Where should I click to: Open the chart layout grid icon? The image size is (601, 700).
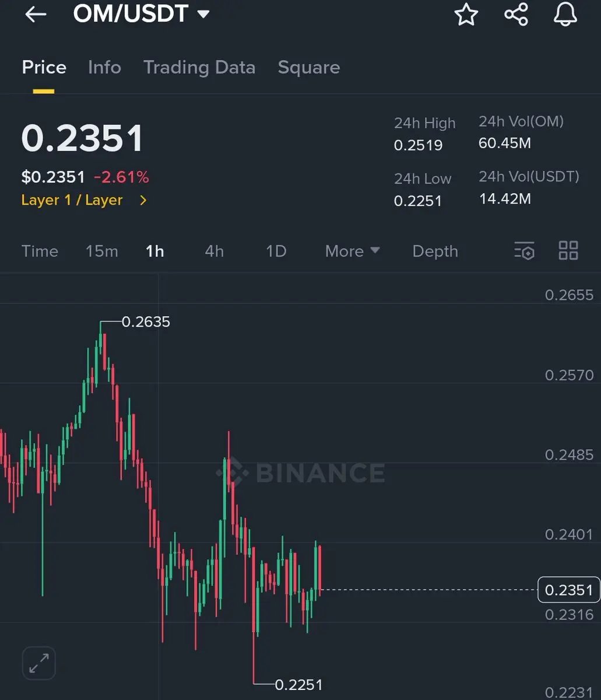click(x=568, y=251)
